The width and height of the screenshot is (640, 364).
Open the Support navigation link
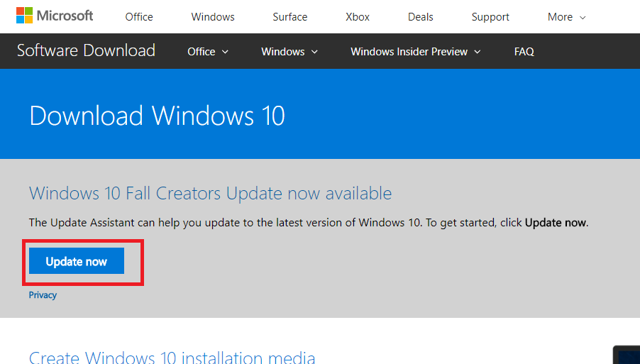coord(490,17)
